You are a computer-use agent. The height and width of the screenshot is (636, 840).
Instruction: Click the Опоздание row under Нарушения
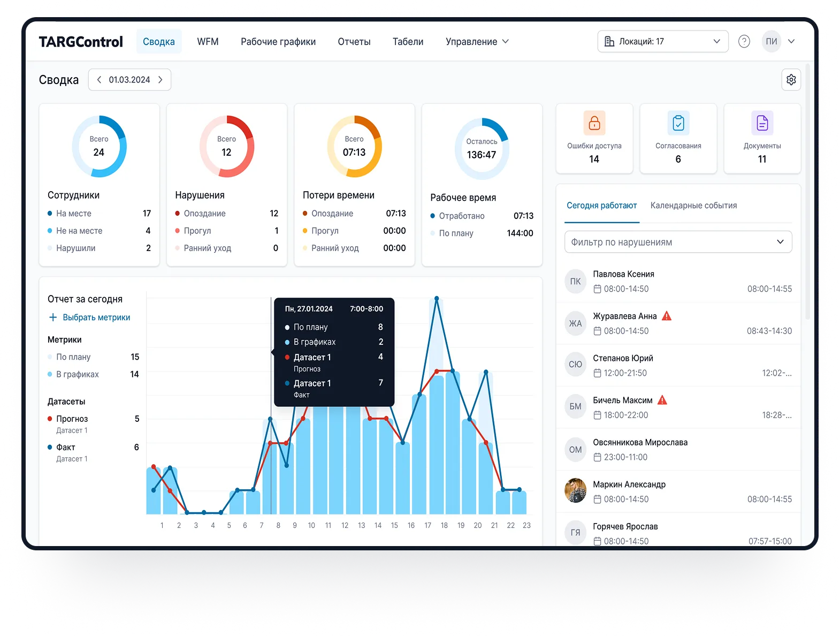pos(226,214)
